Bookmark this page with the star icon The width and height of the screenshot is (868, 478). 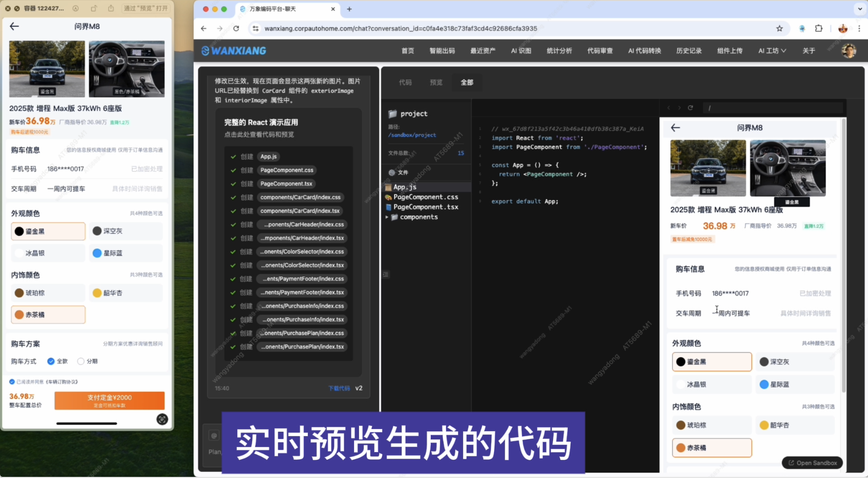[x=779, y=29]
